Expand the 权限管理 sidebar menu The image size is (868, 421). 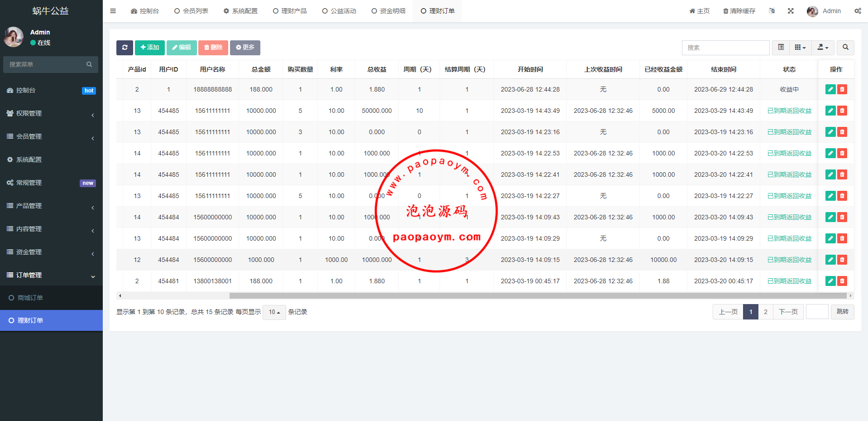coord(51,113)
